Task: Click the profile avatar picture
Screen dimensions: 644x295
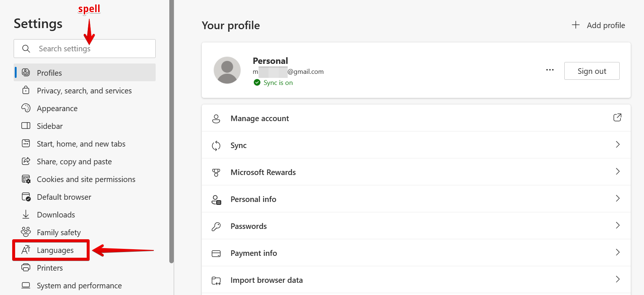Action: [x=227, y=70]
